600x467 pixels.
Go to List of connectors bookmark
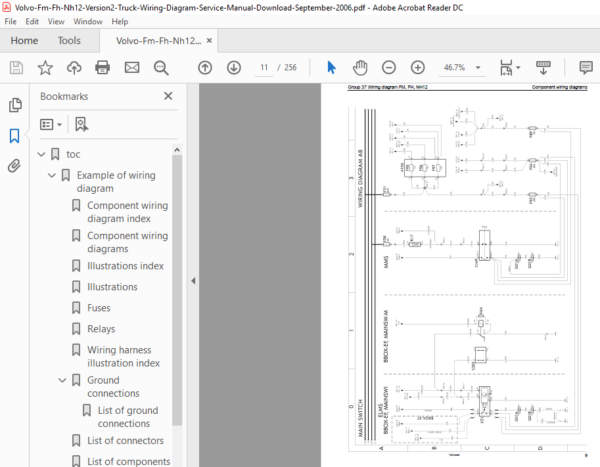click(125, 441)
